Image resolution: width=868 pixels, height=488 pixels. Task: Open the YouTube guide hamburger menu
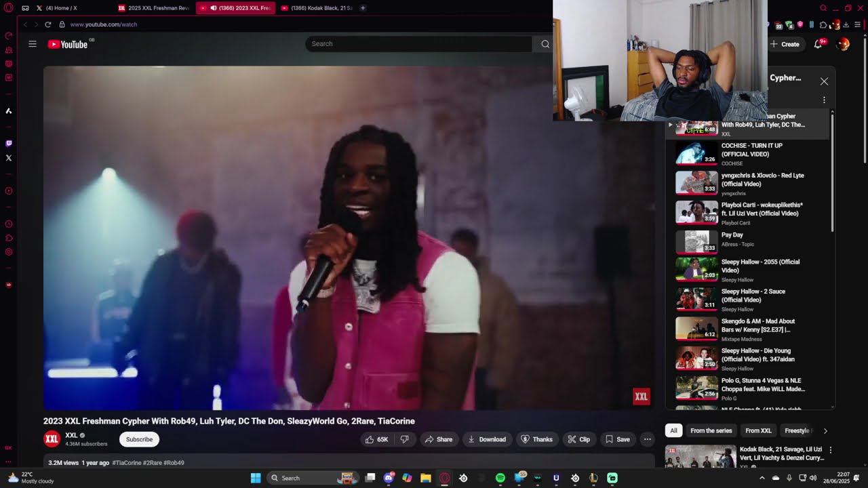pos(32,44)
